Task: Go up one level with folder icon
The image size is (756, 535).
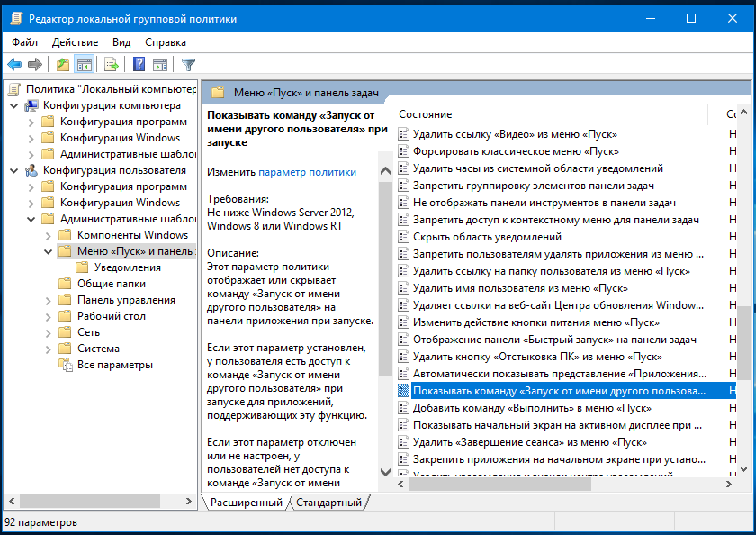Action: (x=62, y=65)
